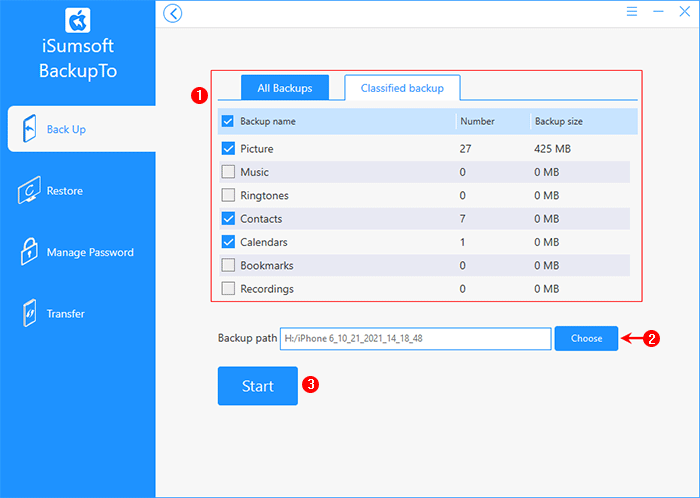Select the Calendars row label

[x=264, y=242]
